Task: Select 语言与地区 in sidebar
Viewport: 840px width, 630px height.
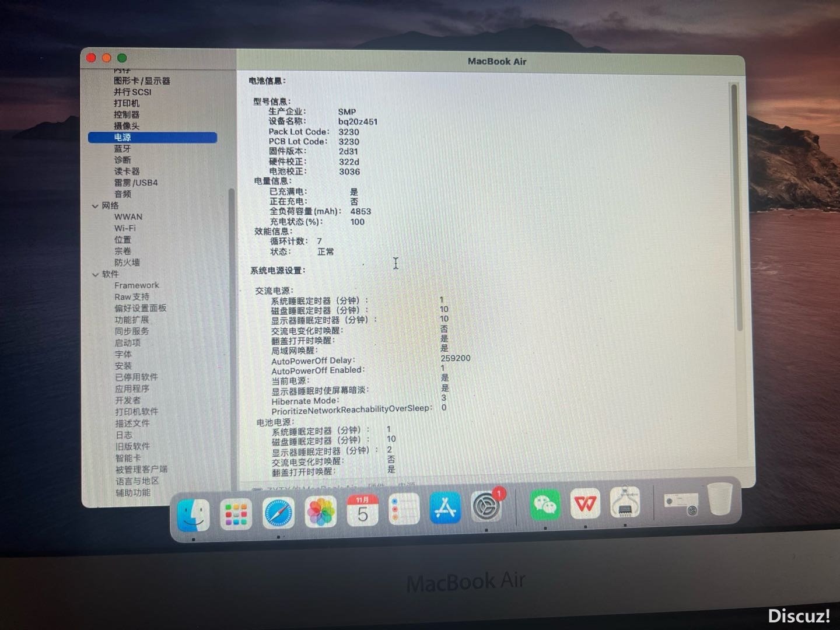Action: (137, 481)
